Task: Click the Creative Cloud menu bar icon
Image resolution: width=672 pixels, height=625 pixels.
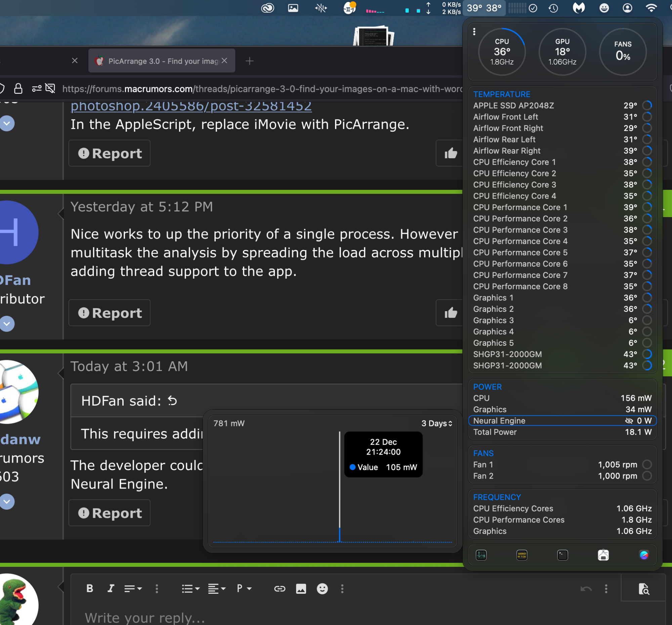Action: pos(267,8)
